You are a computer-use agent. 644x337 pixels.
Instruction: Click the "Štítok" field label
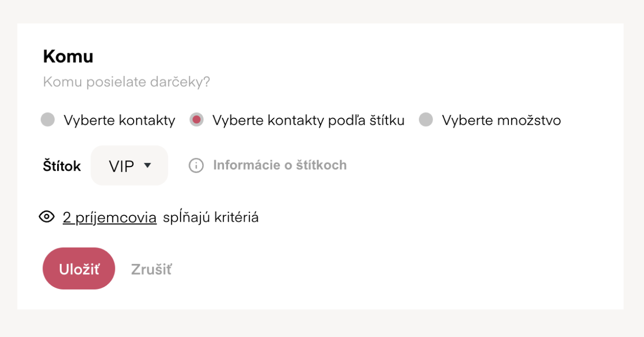62,166
